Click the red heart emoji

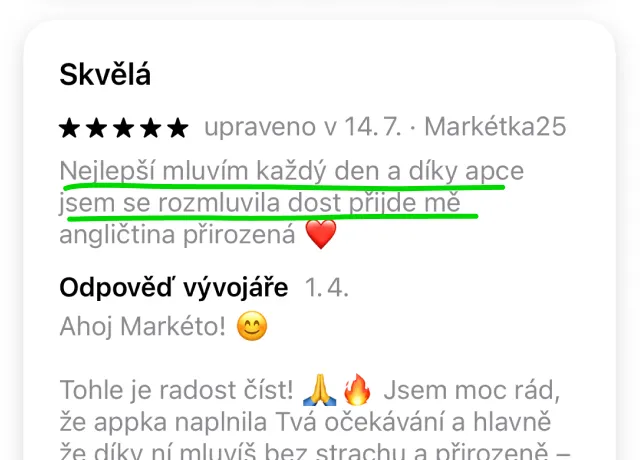tap(321, 234)
